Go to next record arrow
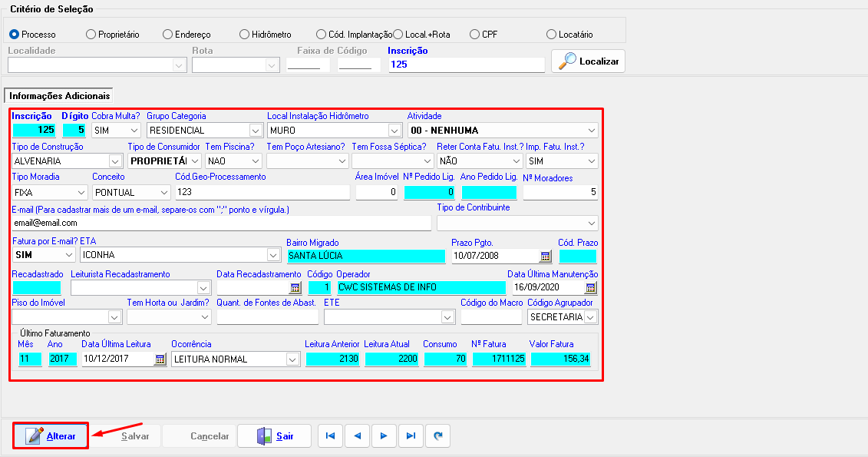 (x=384, y=435)
